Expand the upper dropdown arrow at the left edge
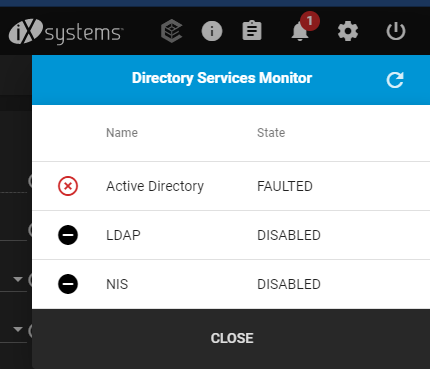 click(x=18, y=279)
